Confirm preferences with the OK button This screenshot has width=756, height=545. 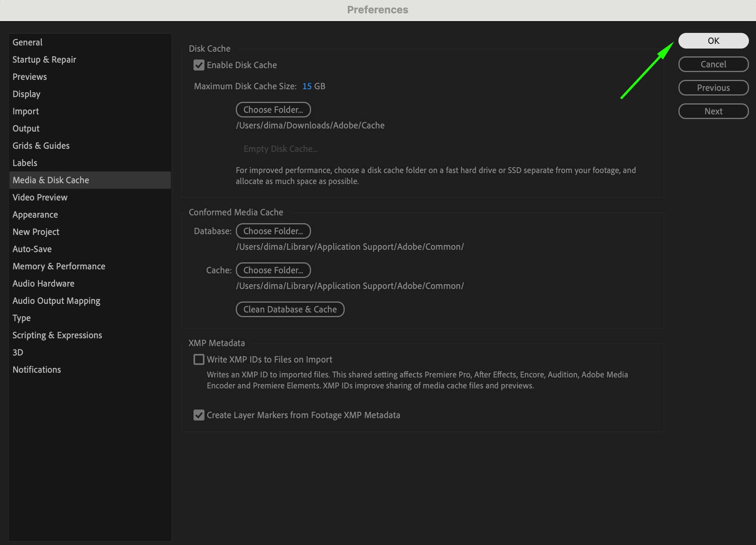tap(713, 41)
